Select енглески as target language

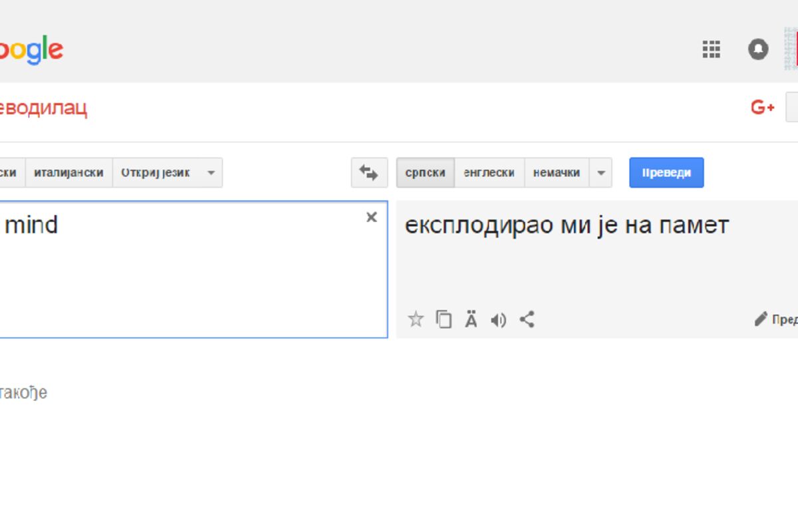[x=489, y=173]
